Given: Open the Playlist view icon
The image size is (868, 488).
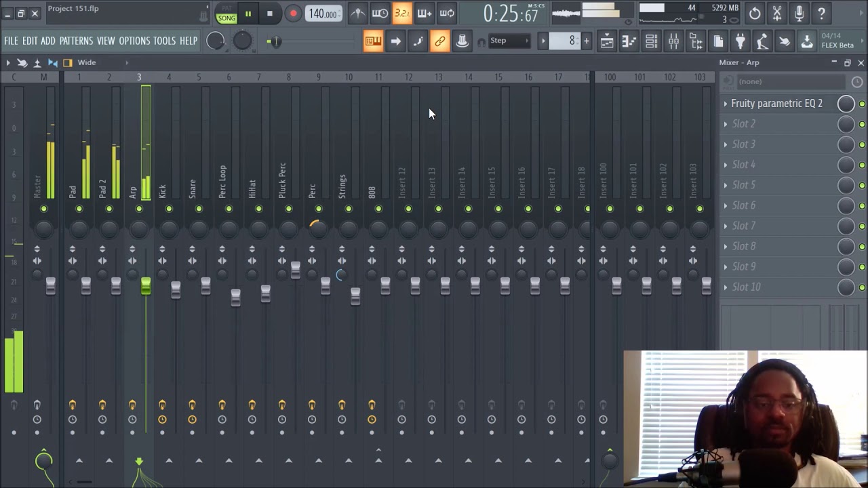Looking at the screenshot, I should (x=607, y=41).
